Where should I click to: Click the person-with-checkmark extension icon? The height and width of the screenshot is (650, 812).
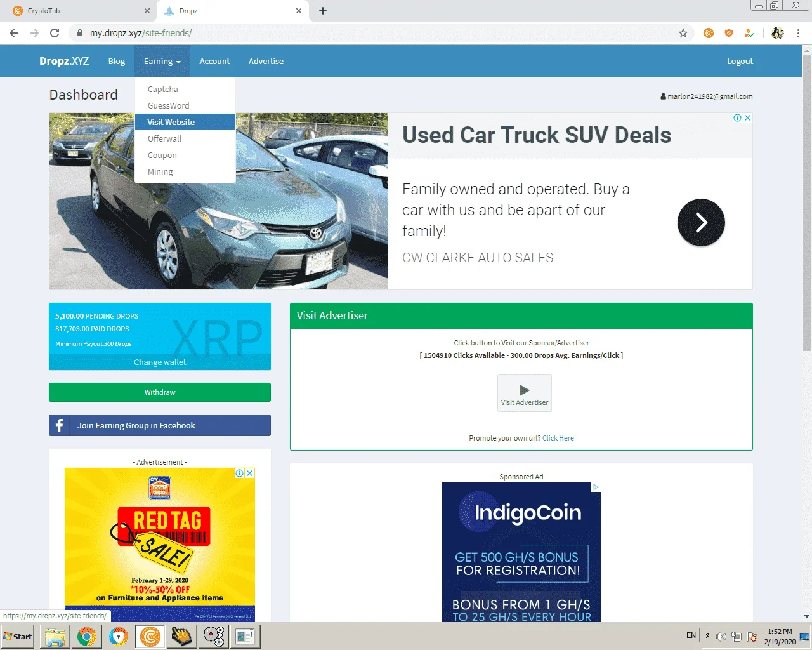pos(749,33)
